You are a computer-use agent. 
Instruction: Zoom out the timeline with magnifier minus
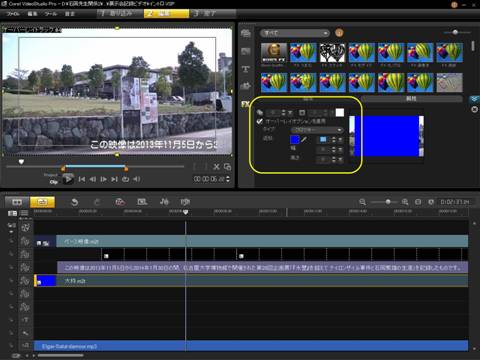362,202
